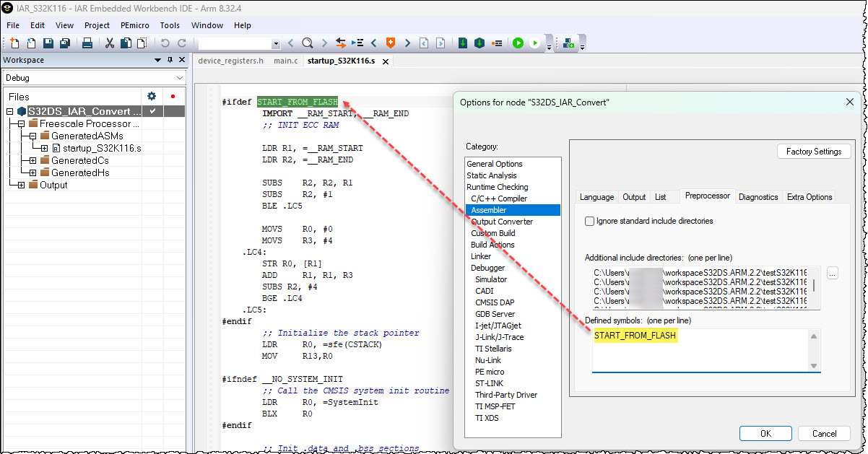Open Find using the magnifier toolbar icon
868x454 pixels.
308,43
